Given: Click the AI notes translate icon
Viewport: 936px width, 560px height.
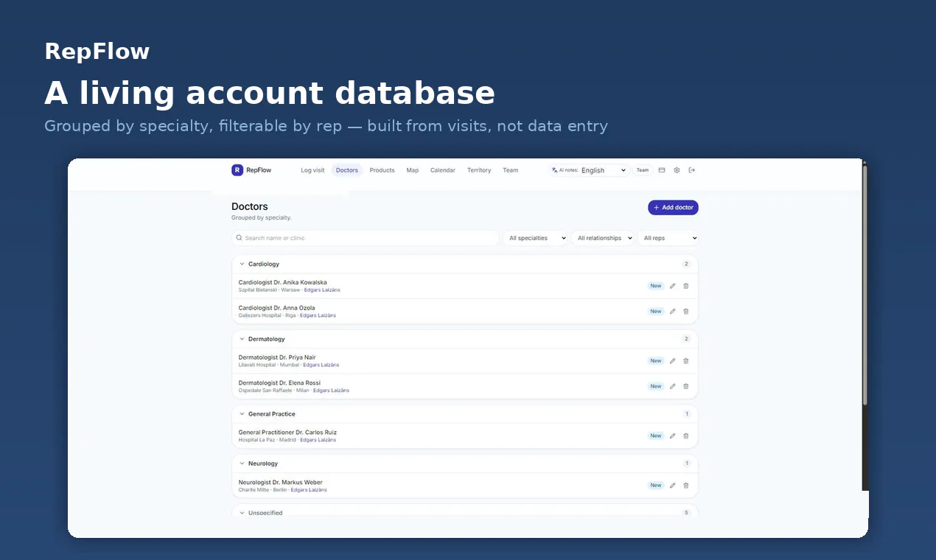Looking at the screenshot, I should (x=554, y=170).
